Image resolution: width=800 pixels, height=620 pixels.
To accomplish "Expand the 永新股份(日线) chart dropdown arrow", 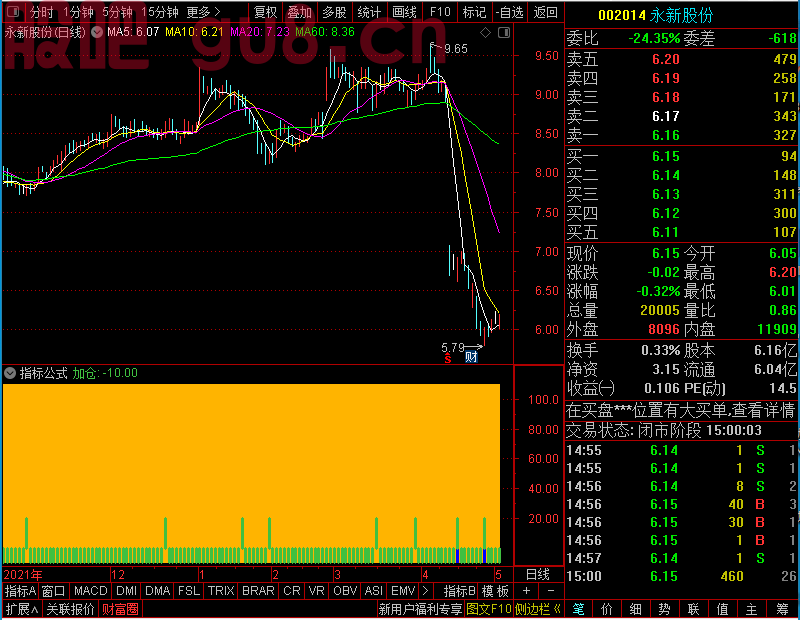I will point(96,32).
